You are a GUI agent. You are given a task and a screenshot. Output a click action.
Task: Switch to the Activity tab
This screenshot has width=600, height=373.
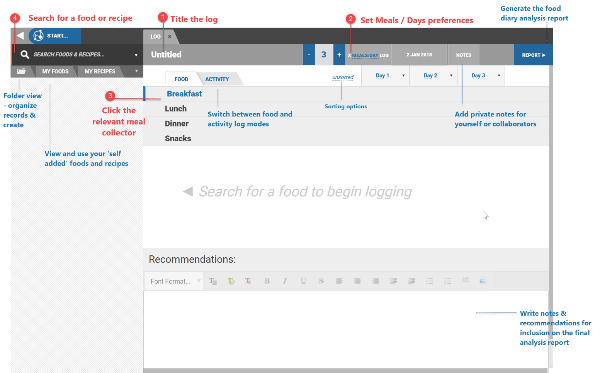[x=217, y=79]
